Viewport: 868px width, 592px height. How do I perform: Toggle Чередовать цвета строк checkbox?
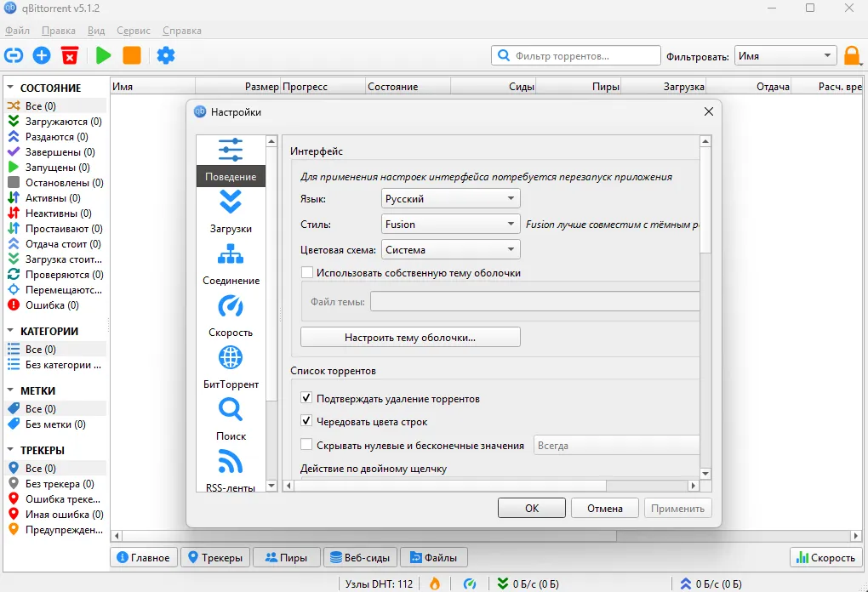(307, 422)
